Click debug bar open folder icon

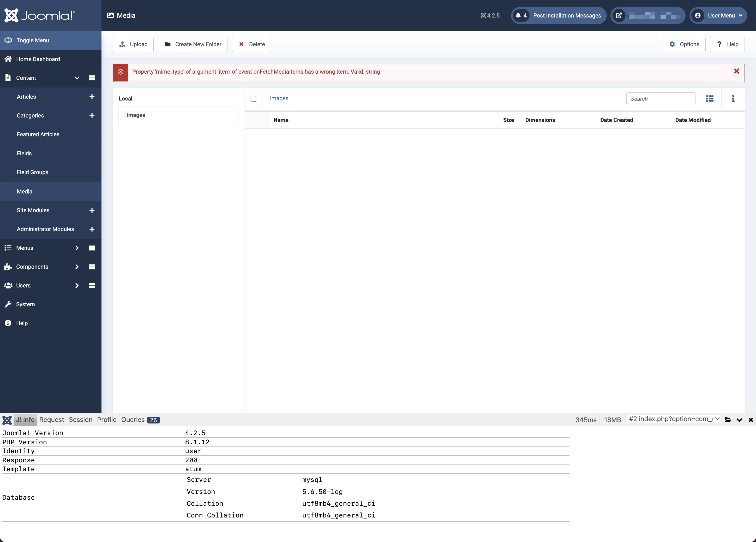click(728, 420)
